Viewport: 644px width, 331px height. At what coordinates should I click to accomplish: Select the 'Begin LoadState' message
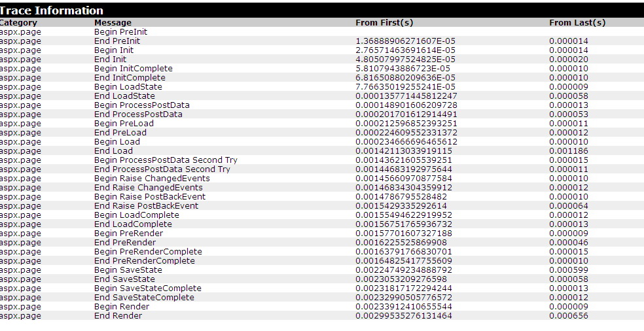(x=128, y=86)
